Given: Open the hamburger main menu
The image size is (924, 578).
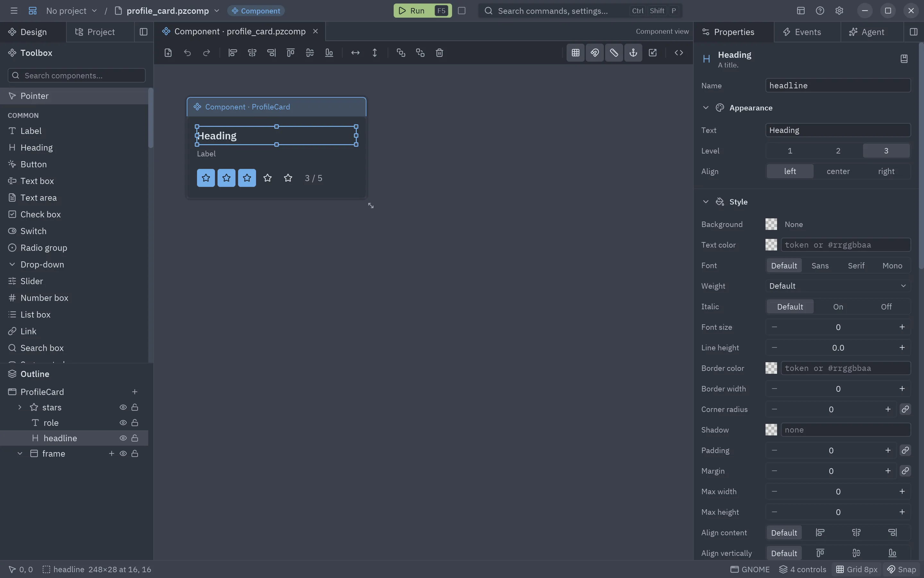Looking at the screenshot, I should point(14,11).
